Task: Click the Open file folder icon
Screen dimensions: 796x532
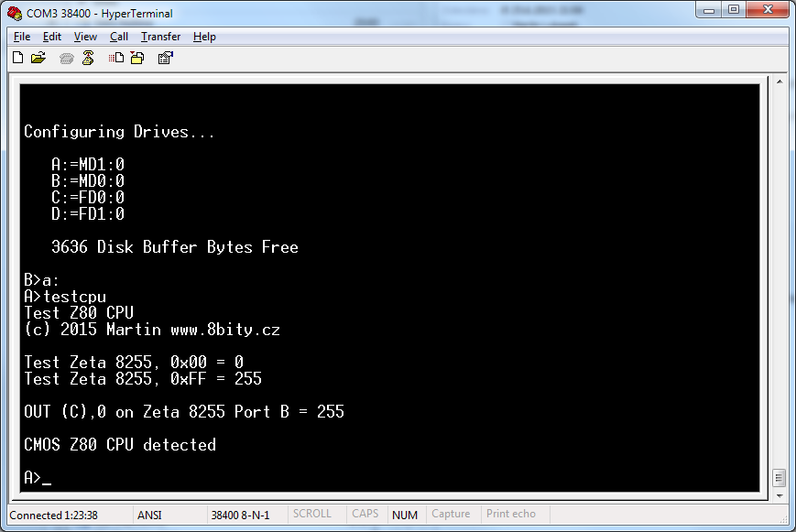Action: point(38,58)
